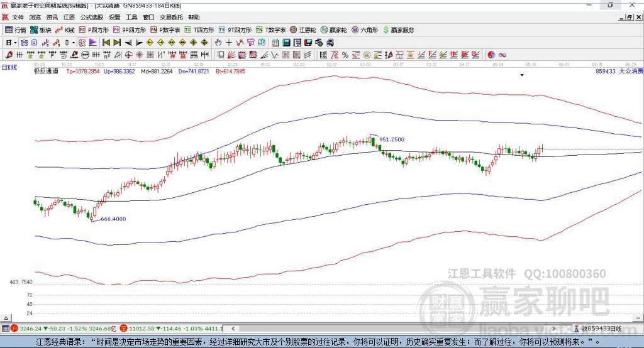Click the blue floppy disk save icon

308,43
